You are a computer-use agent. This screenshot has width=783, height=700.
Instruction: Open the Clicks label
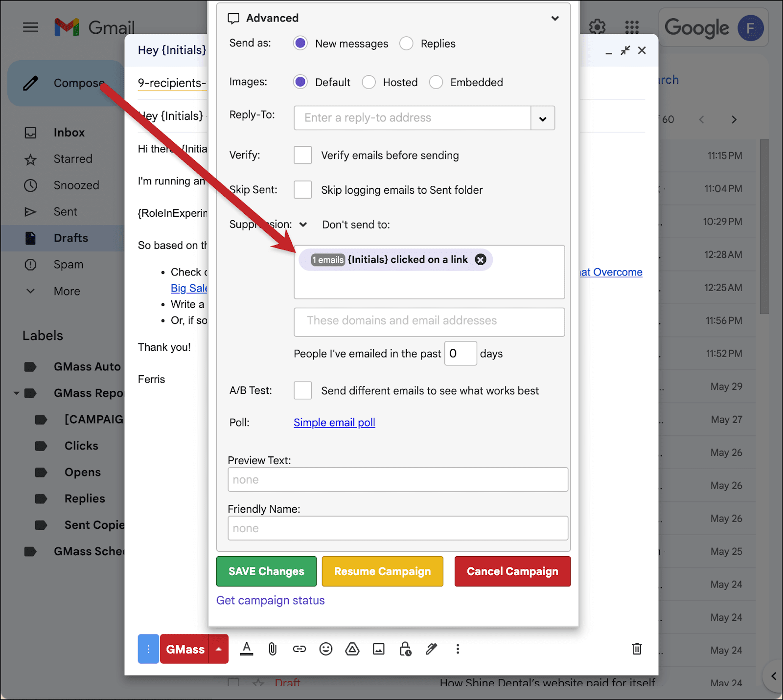[81, 446]
